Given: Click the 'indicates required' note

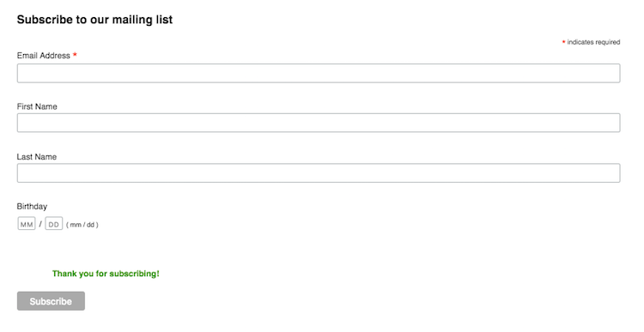Looking at the screenshot, I should click(x=593, y=42).
